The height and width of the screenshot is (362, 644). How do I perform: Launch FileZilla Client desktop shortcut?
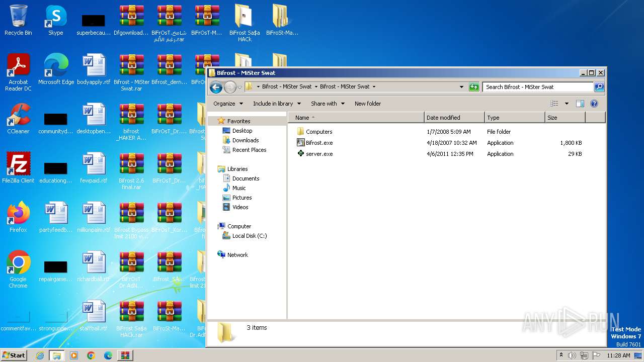pyautogui.click(x=18, y=168)
